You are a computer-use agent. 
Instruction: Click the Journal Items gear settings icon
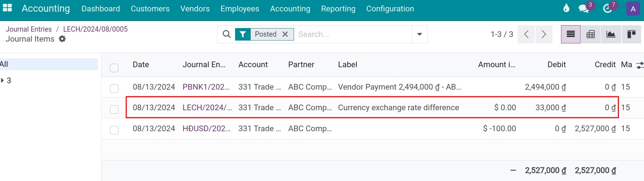[62, 39]
